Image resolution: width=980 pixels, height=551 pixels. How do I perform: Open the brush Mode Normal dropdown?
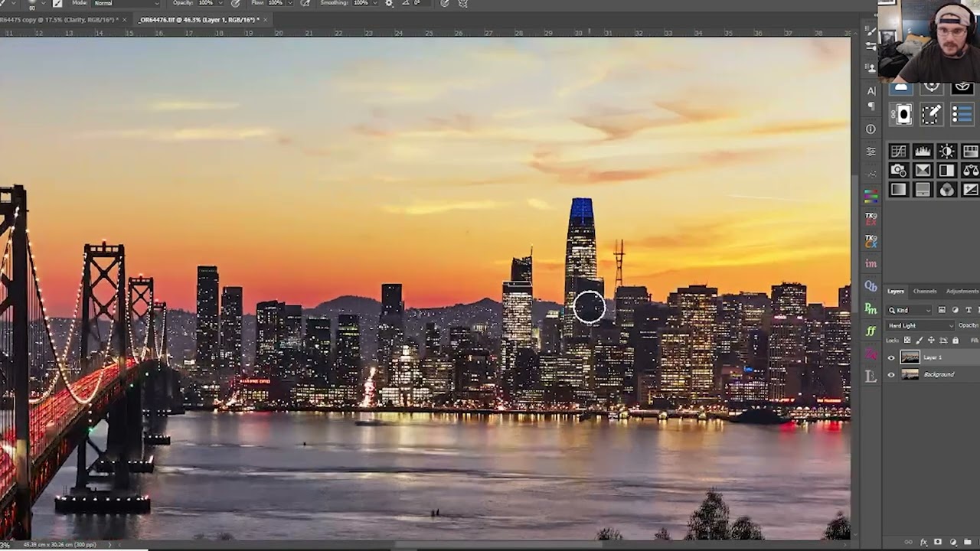124,3
